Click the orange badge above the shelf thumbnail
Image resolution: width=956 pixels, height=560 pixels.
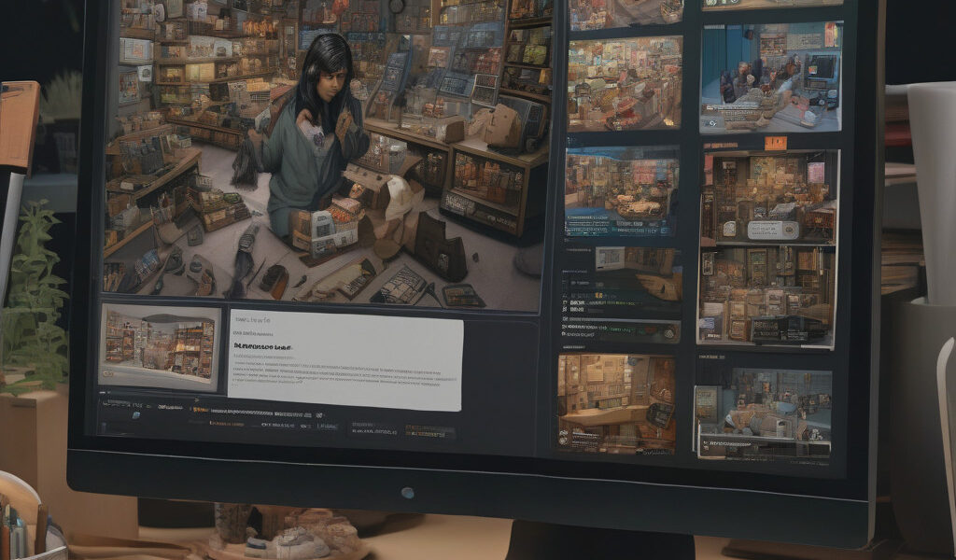click(x=774, y=143)
